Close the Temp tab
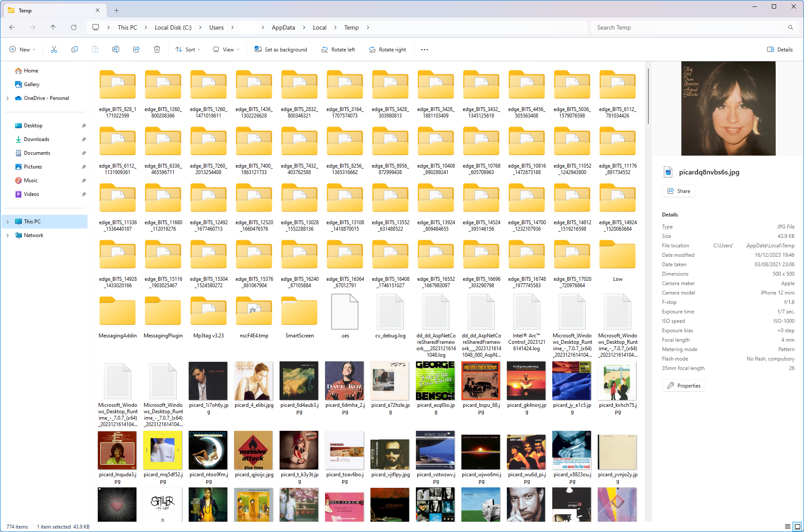The width and height of the screenshot is (804, 532). pos(98,10)
